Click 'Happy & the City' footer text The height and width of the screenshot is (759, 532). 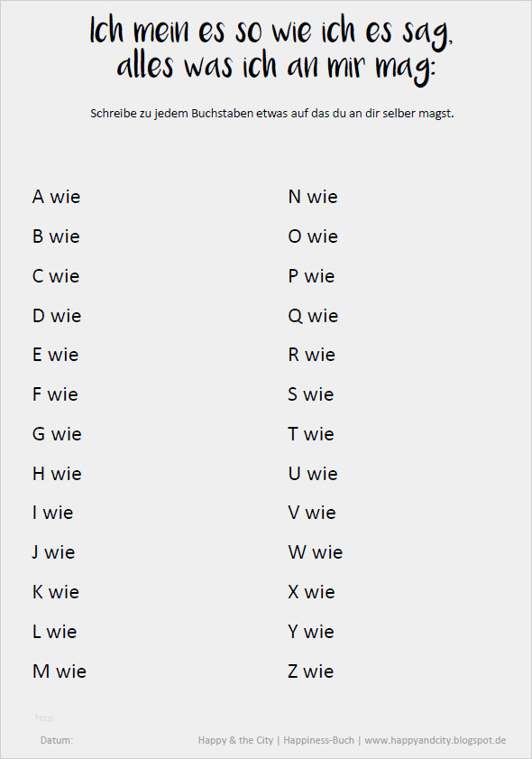(235, 740)
